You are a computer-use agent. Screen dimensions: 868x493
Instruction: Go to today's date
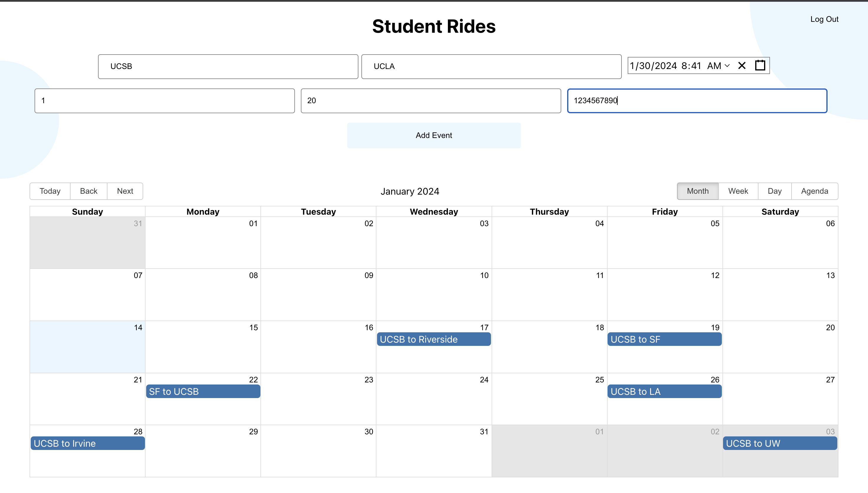(x=50, y=191)
